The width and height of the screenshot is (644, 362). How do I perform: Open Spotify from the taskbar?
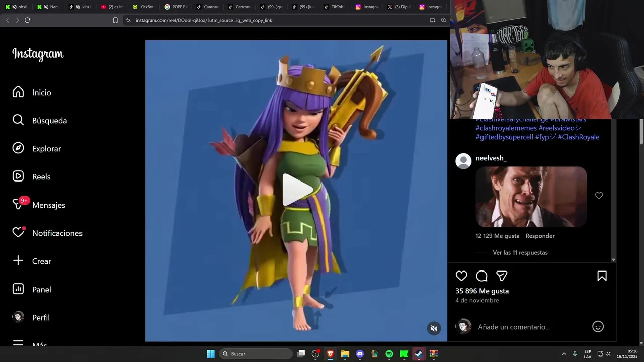click(x=389, y=354)
